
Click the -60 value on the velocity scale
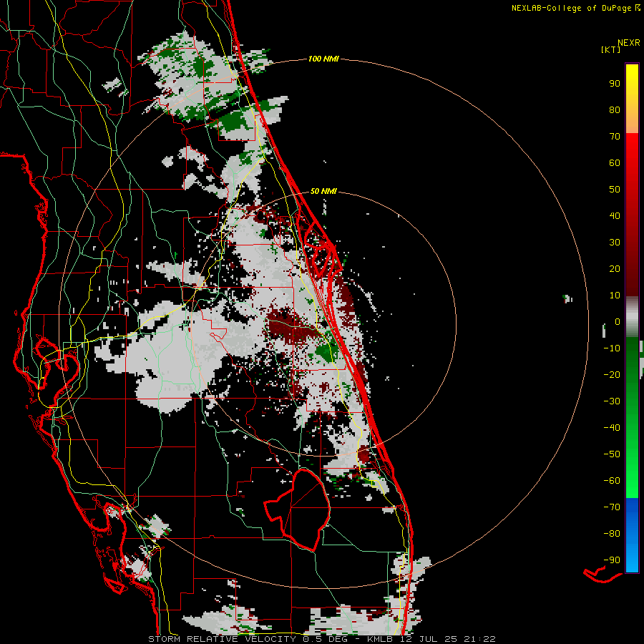point(612,481)
